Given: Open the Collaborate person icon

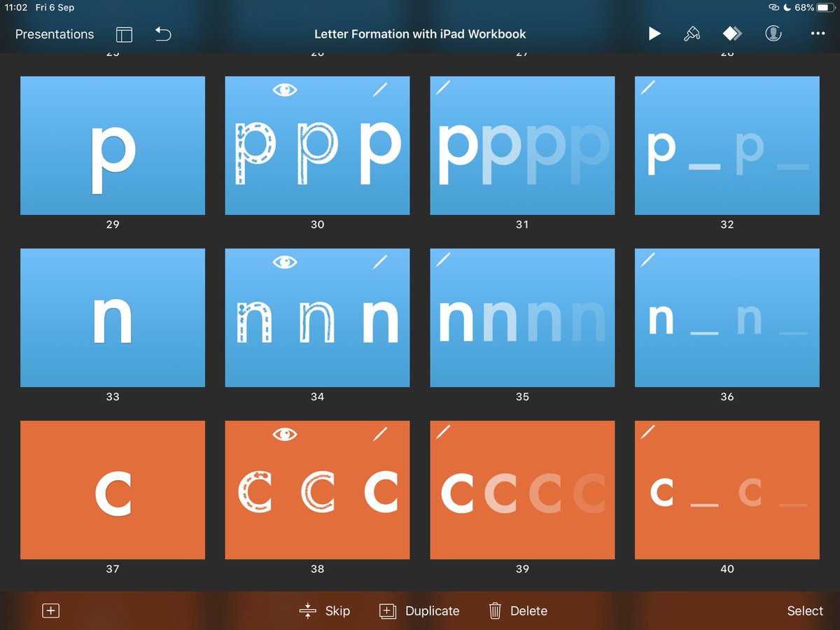Looking at the screenshot, I should (x=773, y=34).
